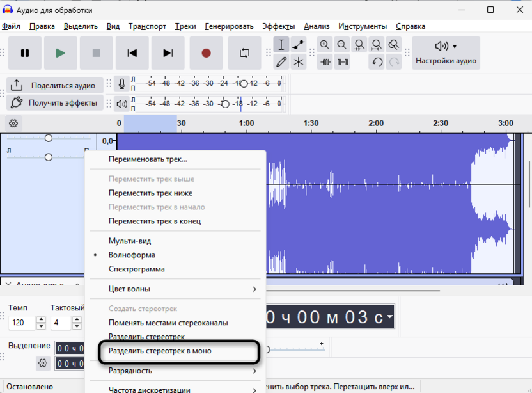
Task: Select the Selection (I-beam) tool
Action: pos(281,45)
